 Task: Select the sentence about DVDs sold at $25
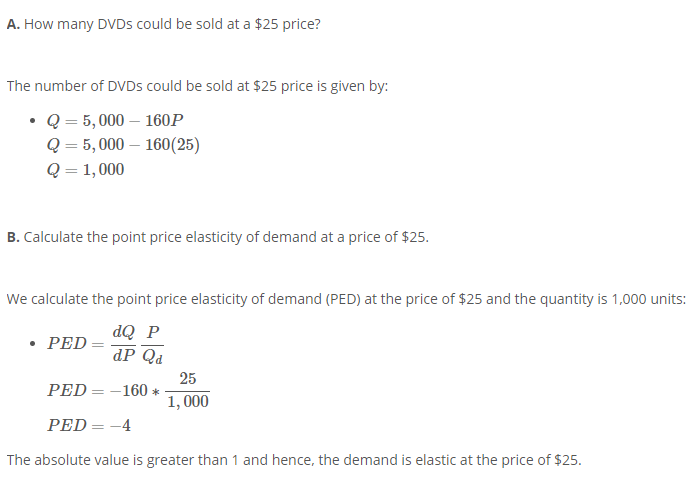click(197, 86)
